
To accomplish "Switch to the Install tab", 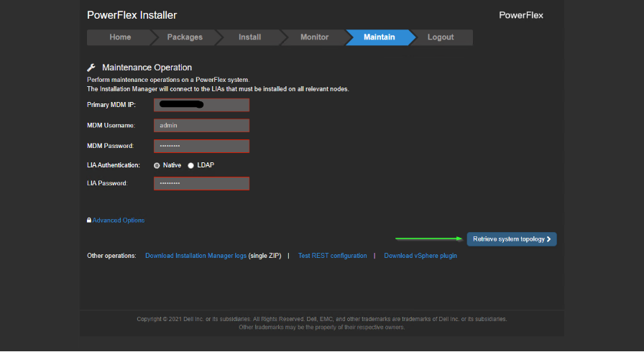I will pos(249,37).
